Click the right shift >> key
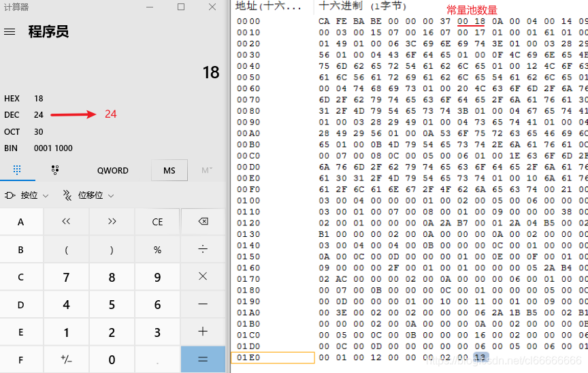 click(x=112, y=222)
